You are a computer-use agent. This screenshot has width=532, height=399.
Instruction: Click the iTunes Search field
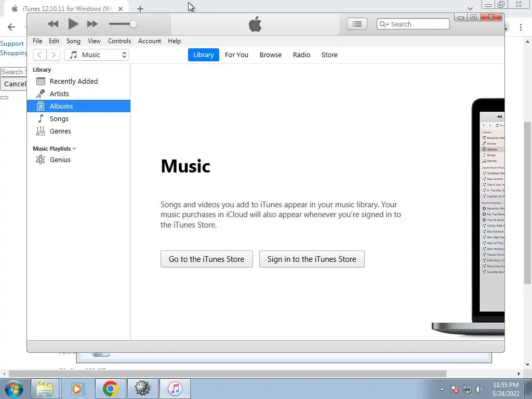point(413,24)
